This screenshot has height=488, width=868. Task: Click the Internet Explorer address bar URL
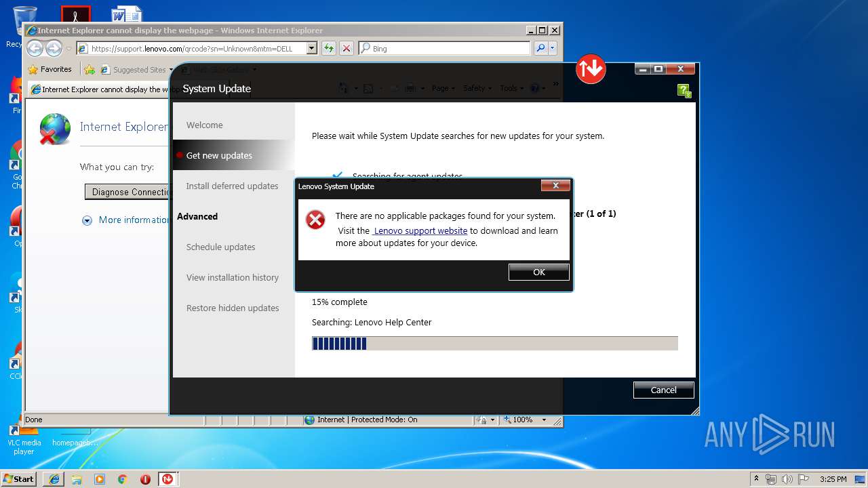pyautogui.click(x=192, y=49)
